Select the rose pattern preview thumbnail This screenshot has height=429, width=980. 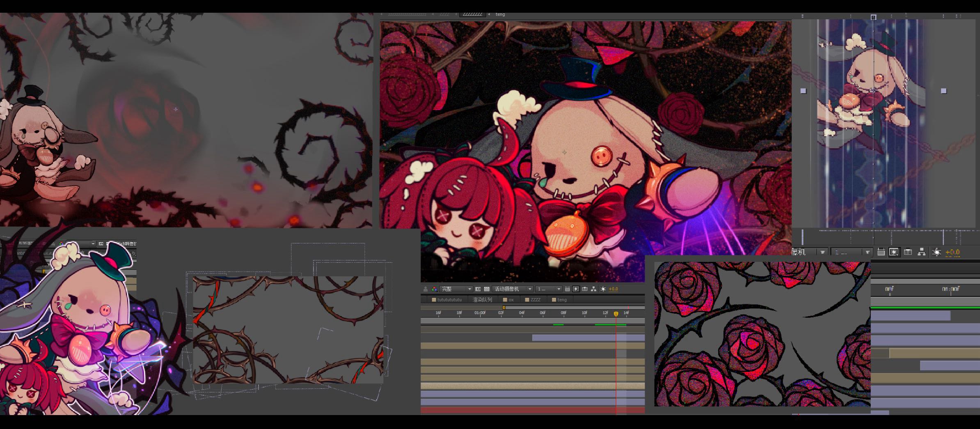tap(762, 334)
